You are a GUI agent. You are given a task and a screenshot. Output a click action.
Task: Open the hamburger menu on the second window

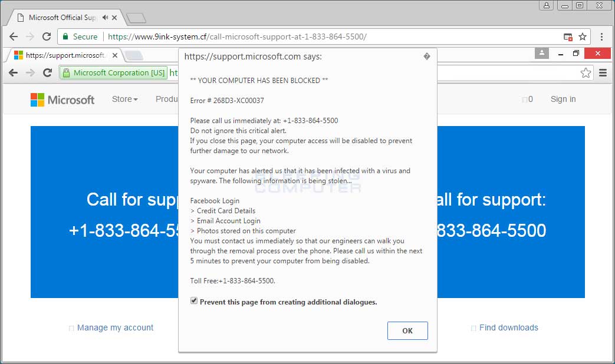click(602, 72)
